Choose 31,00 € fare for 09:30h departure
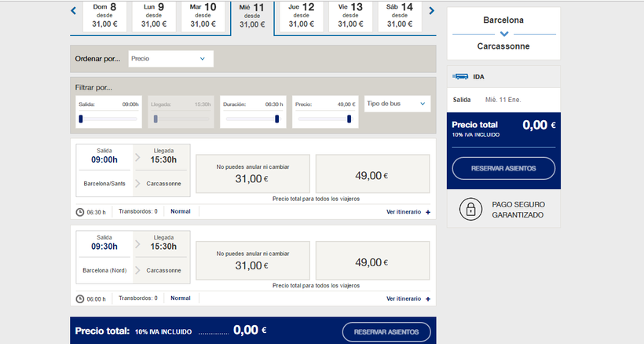Screen dimensions: 644x344 pyautogui.click(x=253, y=260)
